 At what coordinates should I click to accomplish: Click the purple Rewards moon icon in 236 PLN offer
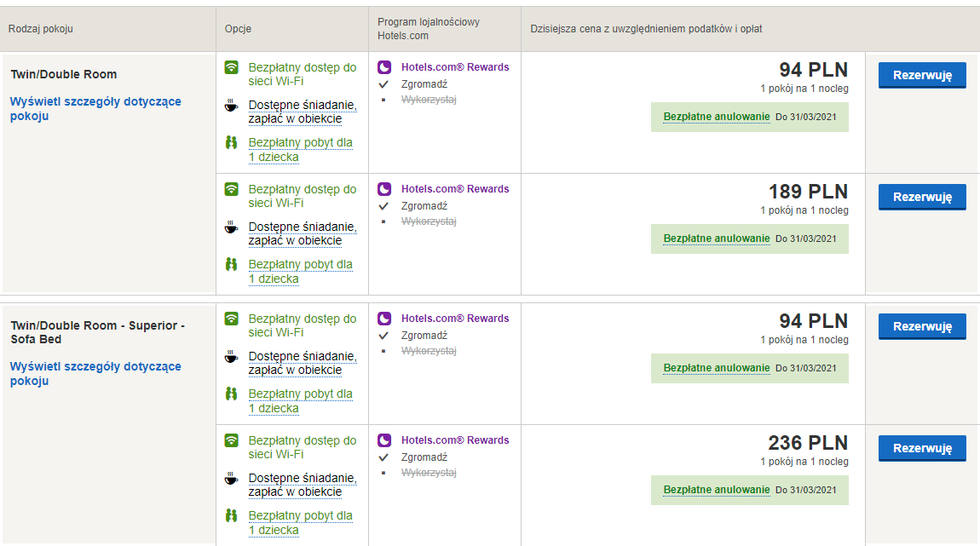coord(384,440)
